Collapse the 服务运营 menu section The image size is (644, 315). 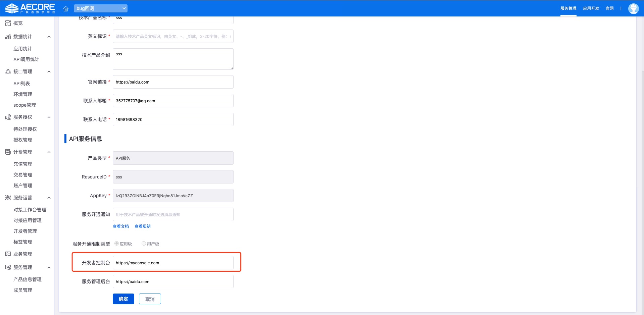[49, 198]
